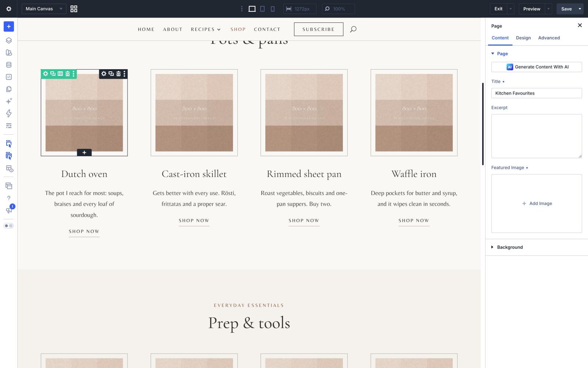This screenshot has width=588, height=368.
Task: Open the Preview dropdown arrow
Action: 549,9
